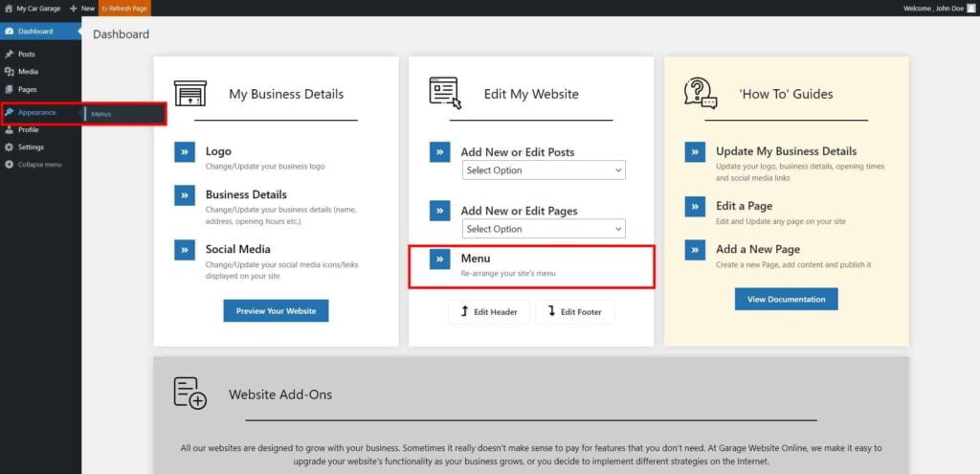
Task: Click 'Re-arrange your site's menu' text
Action: [508, 273]
